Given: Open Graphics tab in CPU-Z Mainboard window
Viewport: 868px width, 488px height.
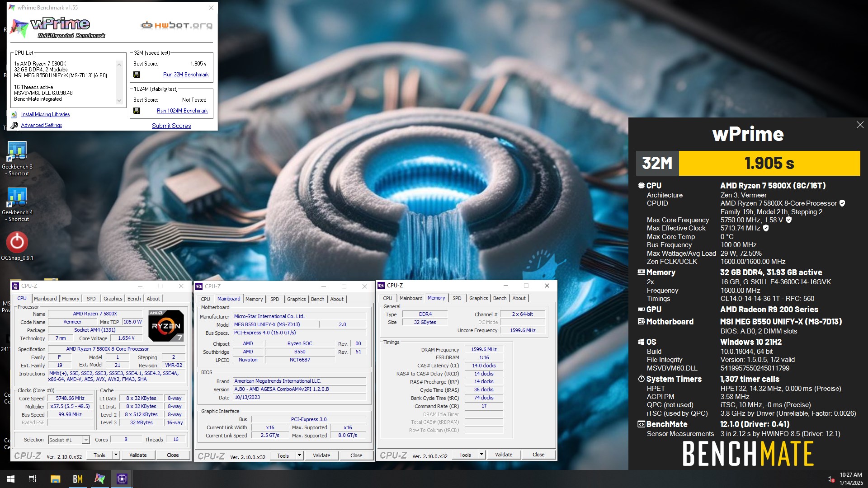Looking at the screenshot, I should pyautogui.click(x=297, y=299).
